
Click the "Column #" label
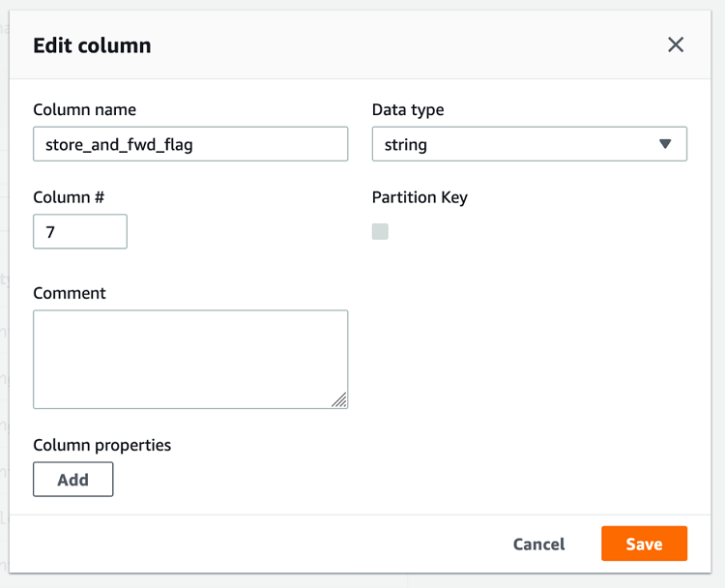point(69,197)
